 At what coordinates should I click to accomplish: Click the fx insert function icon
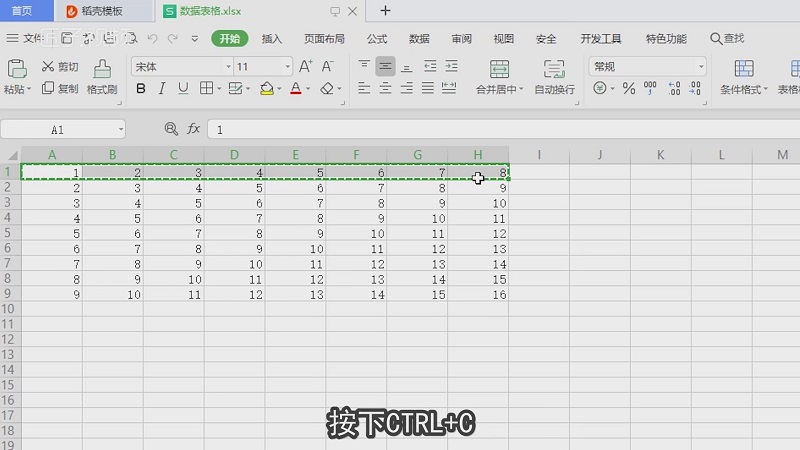coord(194,130)
